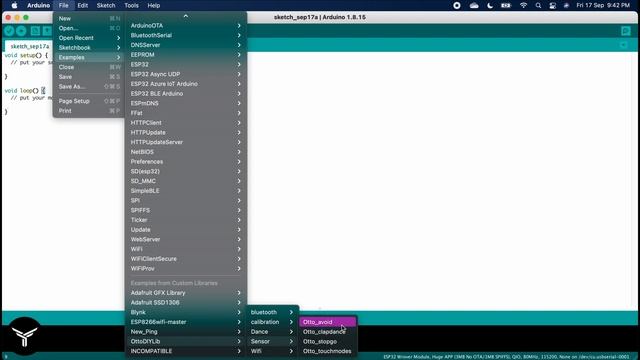Select the Sensor submenu entry
This screenshot has width=640, height=360.
[272, 341]
